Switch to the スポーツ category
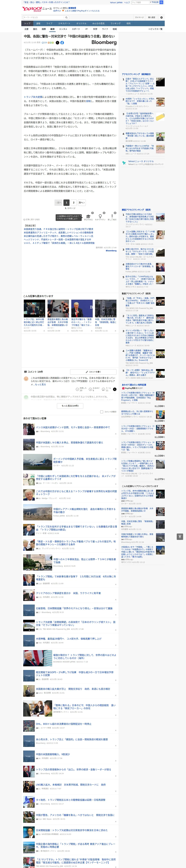 coord(76,29)
